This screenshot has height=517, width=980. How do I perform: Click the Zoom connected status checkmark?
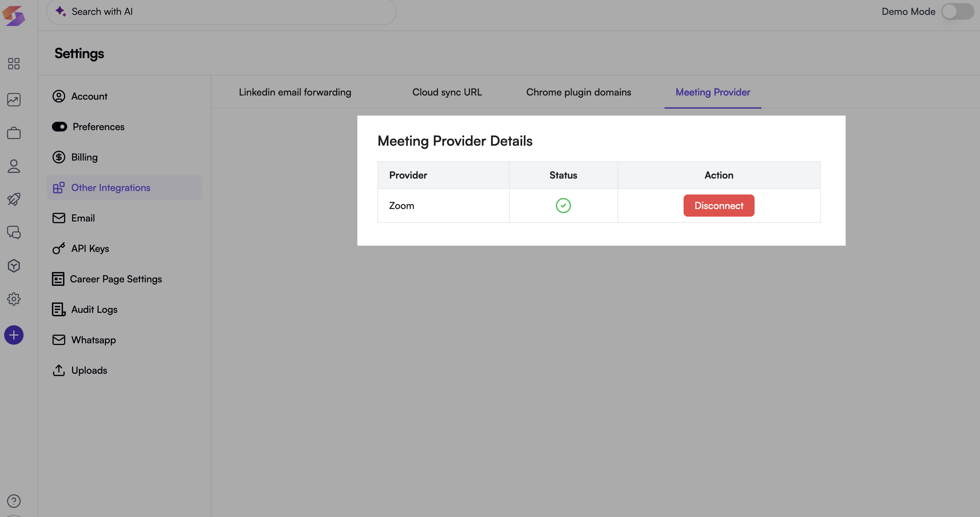563,206
